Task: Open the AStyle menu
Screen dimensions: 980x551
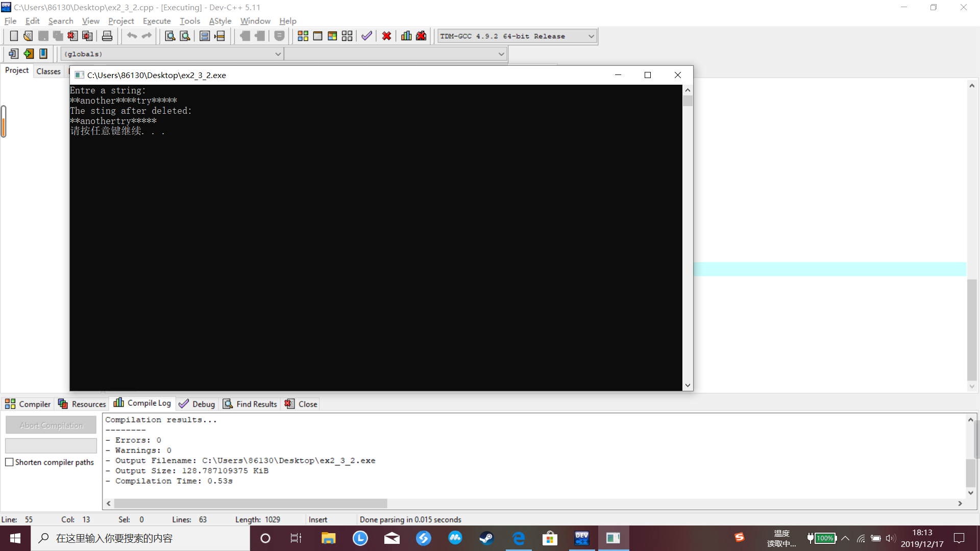Action: (x=220, y=21)
